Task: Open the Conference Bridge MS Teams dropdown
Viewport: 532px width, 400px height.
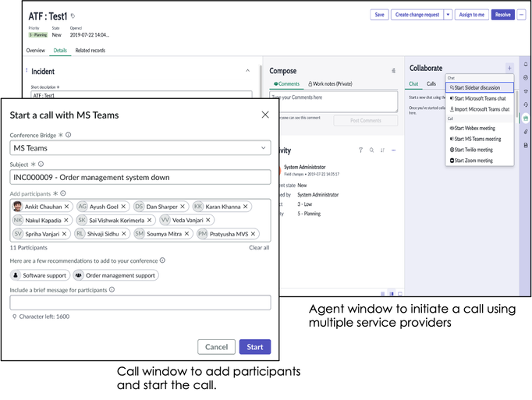Action: 140,148
